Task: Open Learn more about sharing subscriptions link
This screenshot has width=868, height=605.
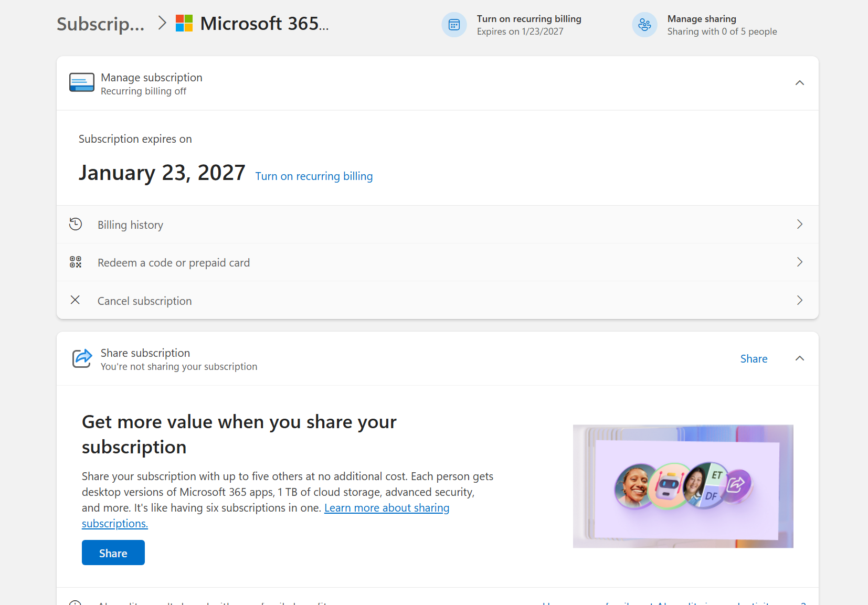Action: point(386,508)
